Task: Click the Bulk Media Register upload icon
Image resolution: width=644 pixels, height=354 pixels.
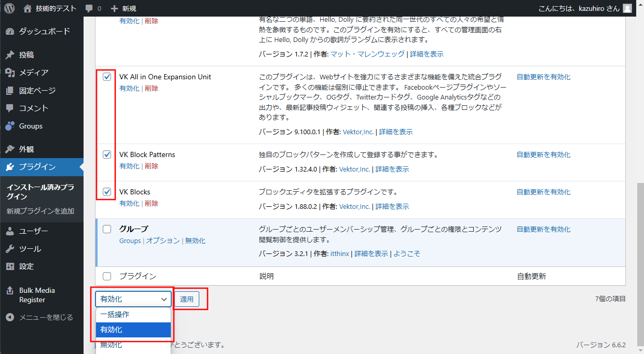Action: [x=10, y=291]
